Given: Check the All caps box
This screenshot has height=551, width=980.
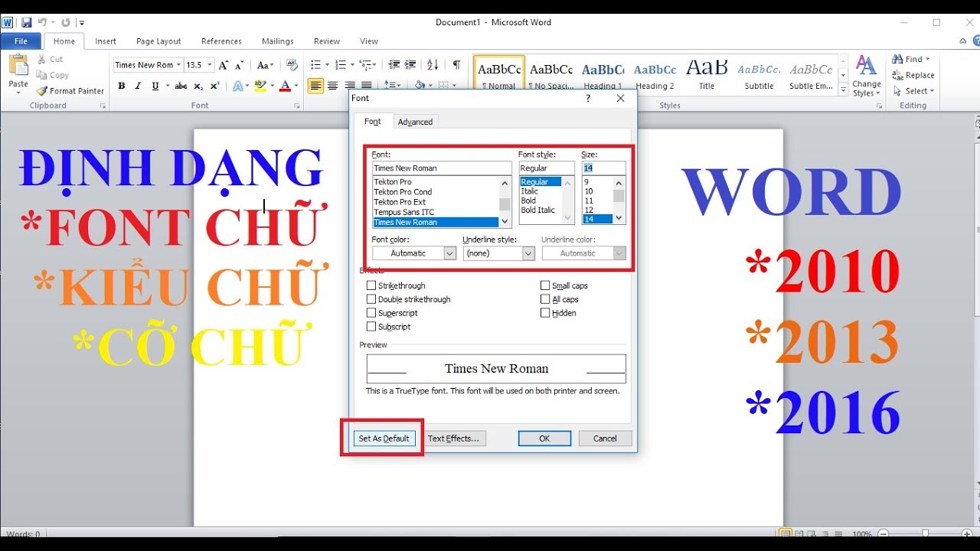Looking at the screenshot, I should (545, 299).
